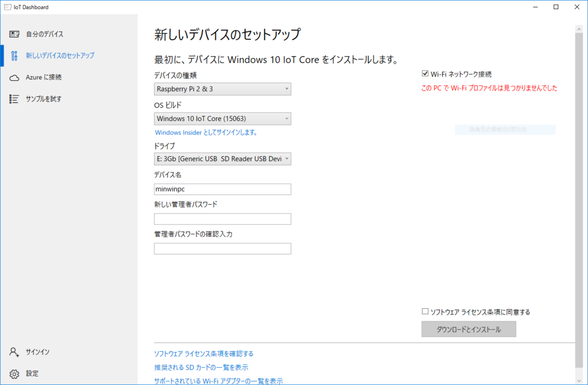The height and width of the screenshot is (385, 588).
Task: Open the ドライブ selection dropdown
Action: click(x=222, y=159)
